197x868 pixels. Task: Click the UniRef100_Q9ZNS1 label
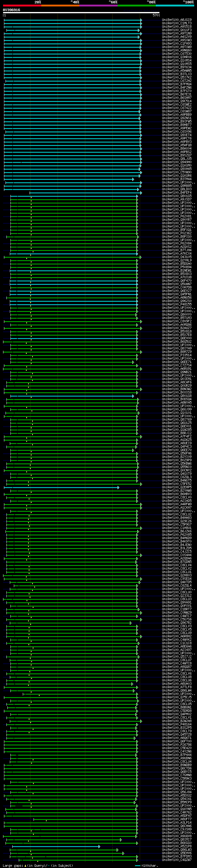point(177,118)
